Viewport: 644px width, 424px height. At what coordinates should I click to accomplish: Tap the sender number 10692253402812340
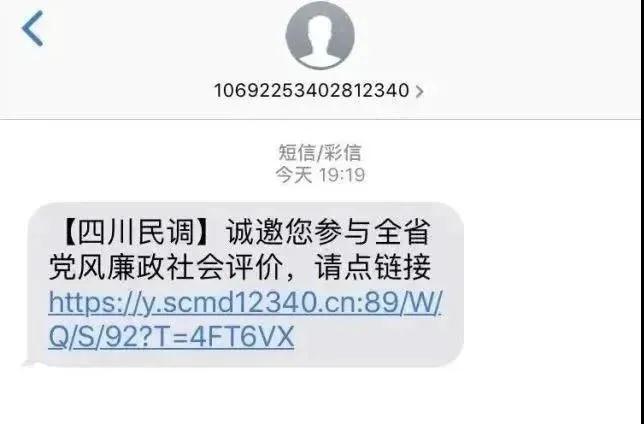point(312,90)
